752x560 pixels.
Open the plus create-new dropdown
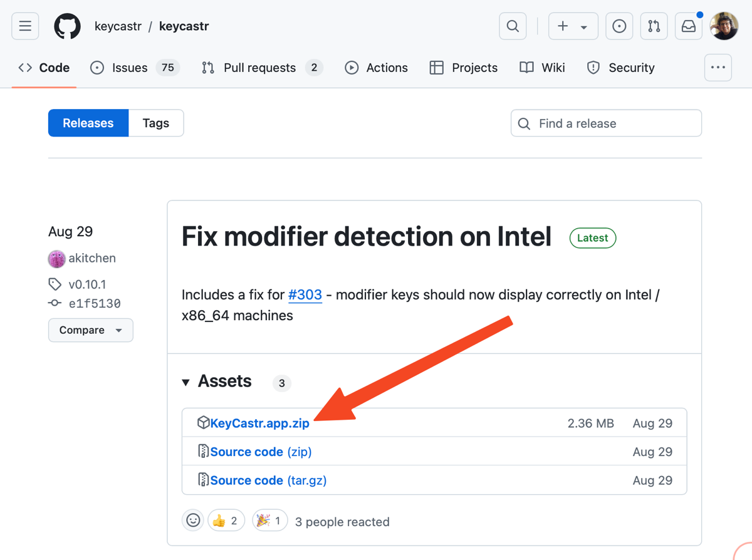coord(573,26)
